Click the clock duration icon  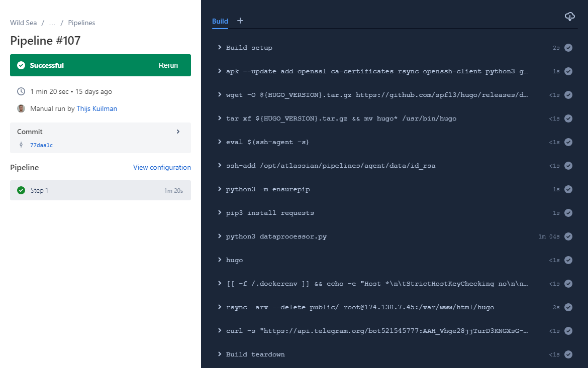click(21, 91)
